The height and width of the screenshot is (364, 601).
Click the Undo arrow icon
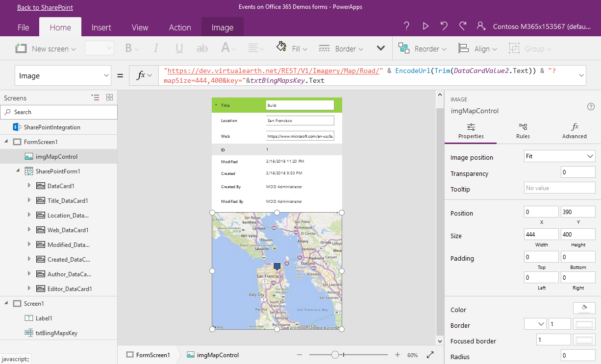[444, 26]
